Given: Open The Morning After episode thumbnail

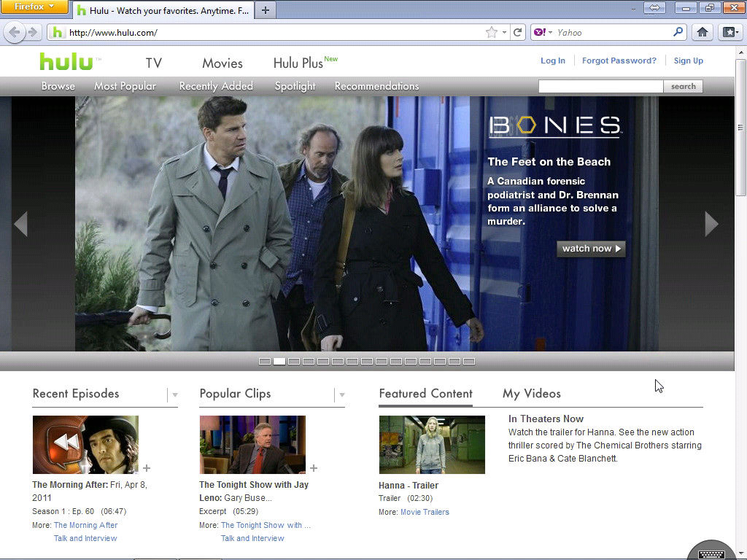Looking at the screenshot, I should coord(85,445).
